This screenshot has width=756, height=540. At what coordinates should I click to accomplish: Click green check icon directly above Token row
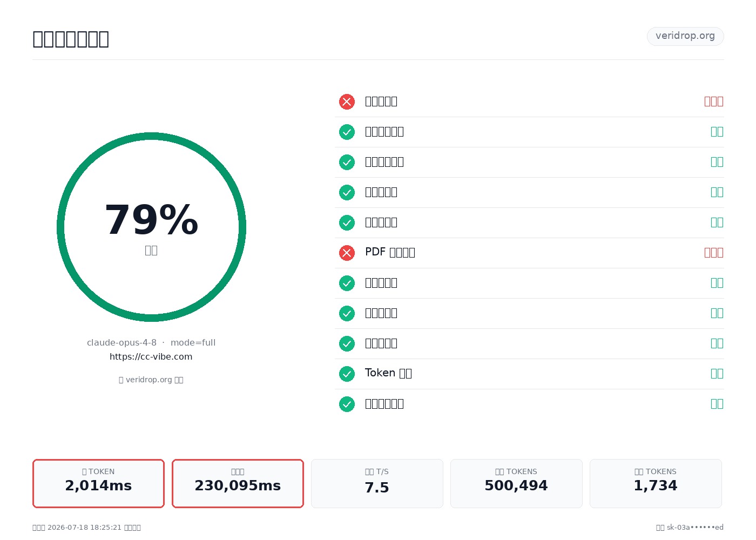[x=347, y=343]
